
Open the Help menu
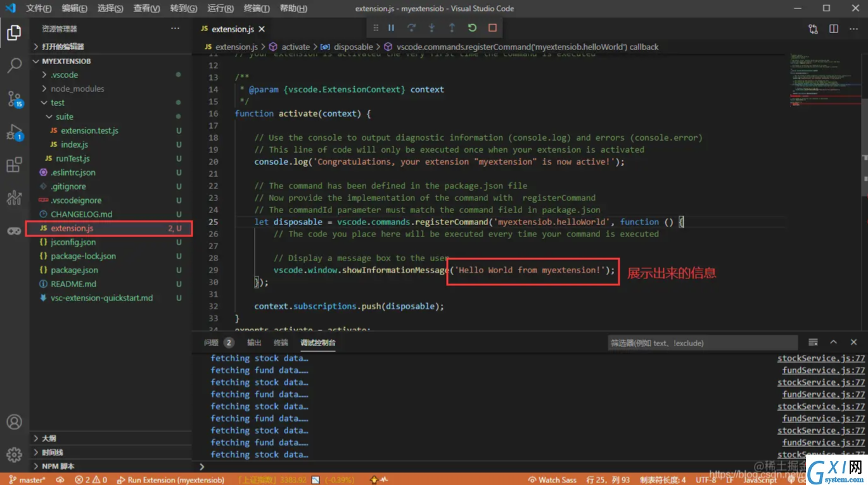pos(293,8)
